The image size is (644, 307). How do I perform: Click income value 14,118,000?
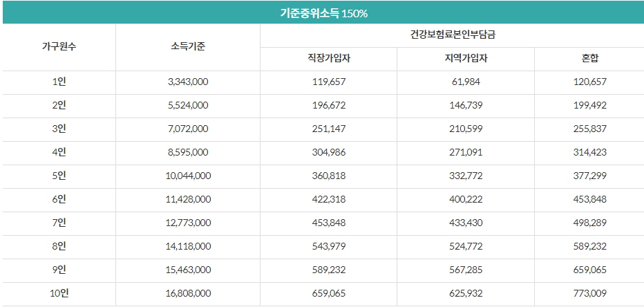click(188, 245)
